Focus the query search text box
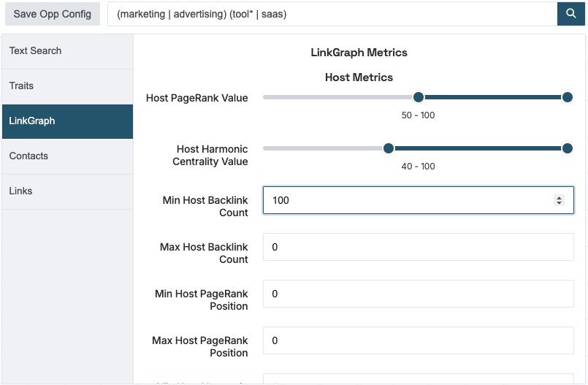Viewport: 588px width, 385px height. tap(332, 14)
